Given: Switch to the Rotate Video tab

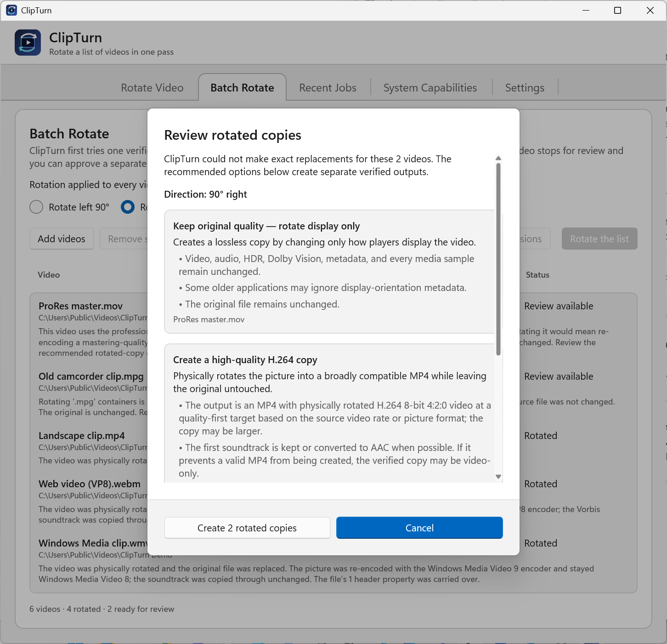Looking at the screenshot, I should pos(152,87).
